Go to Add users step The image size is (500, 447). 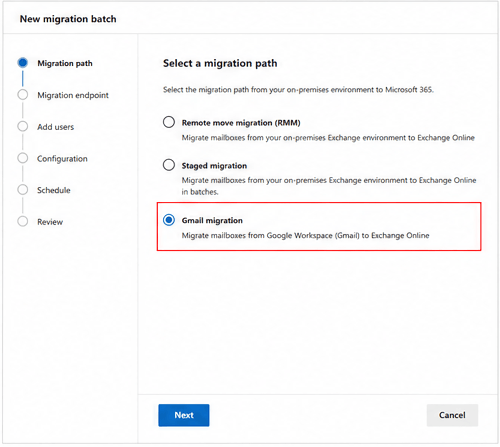click(56, 127)
